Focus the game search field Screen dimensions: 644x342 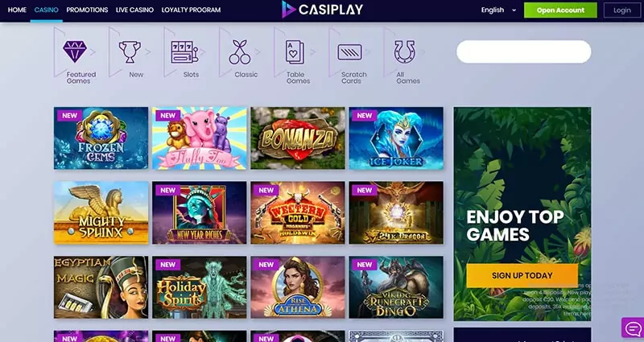coord(524,52)
